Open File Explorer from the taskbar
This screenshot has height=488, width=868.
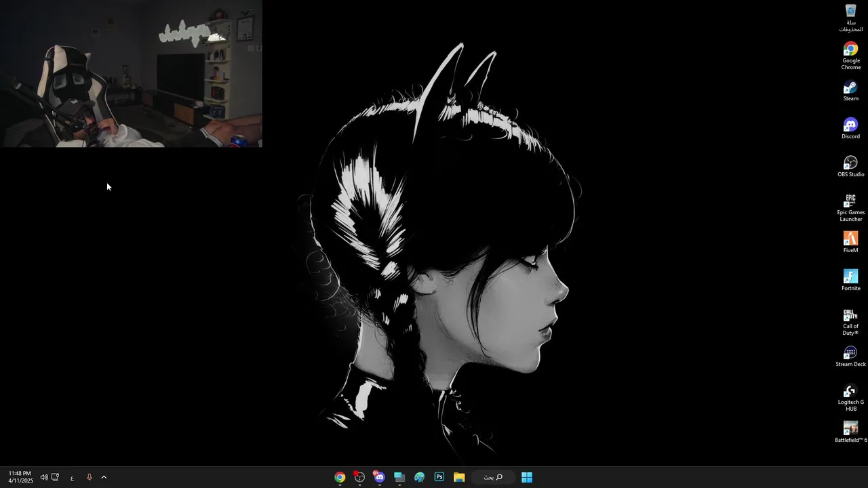tap(459, 477)
